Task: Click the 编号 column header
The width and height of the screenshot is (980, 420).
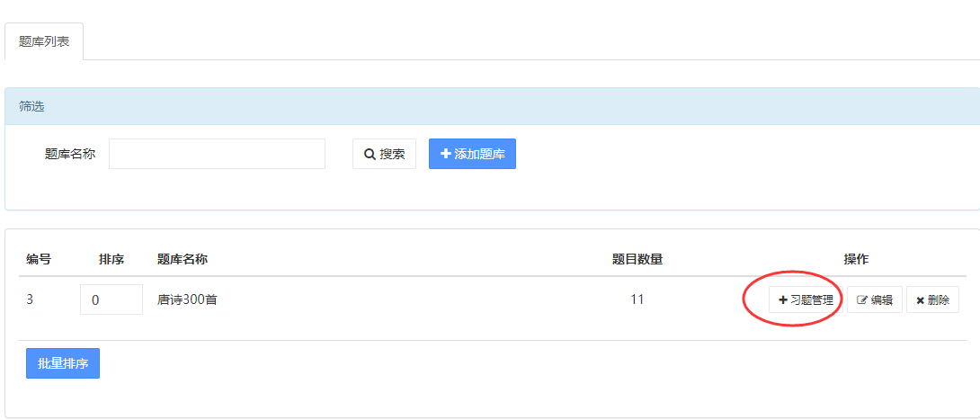Action: click(39, 259)
